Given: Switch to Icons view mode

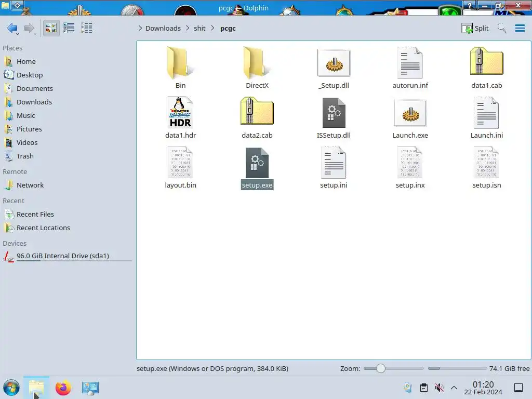Looking at the screenshot, I should click(51, 28).
